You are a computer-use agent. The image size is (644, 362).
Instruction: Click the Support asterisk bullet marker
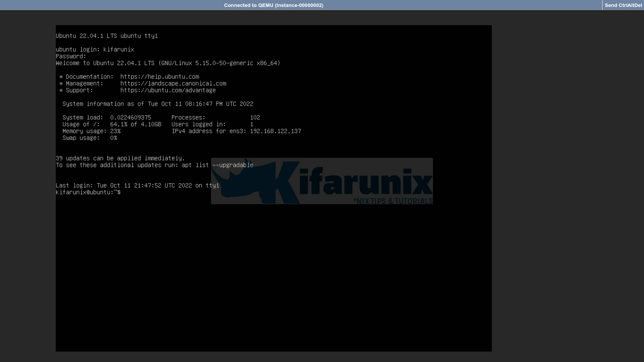coord(60,90)
